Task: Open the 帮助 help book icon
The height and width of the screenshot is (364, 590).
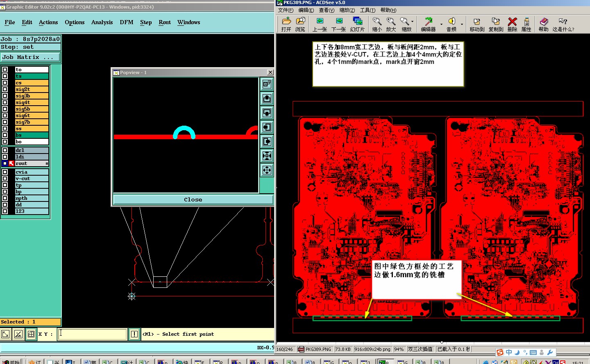Action: click(544, 21)
